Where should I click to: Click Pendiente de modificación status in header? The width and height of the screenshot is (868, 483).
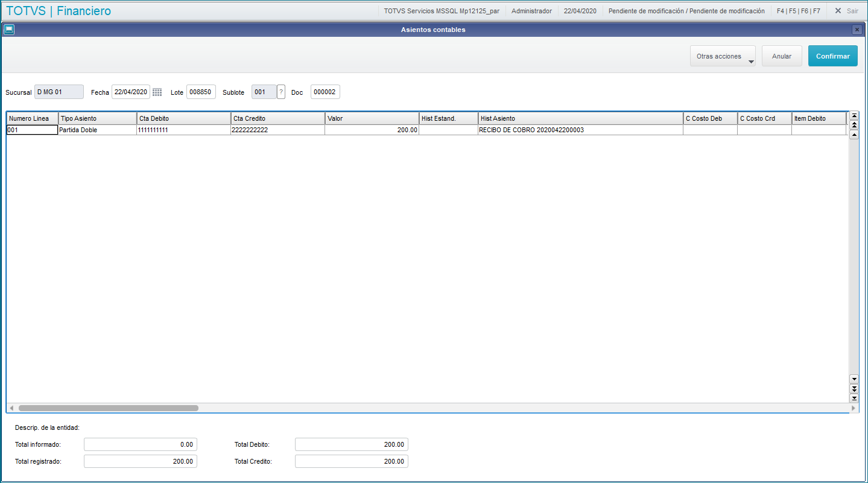pyautogui.click(x=686, y=11)
